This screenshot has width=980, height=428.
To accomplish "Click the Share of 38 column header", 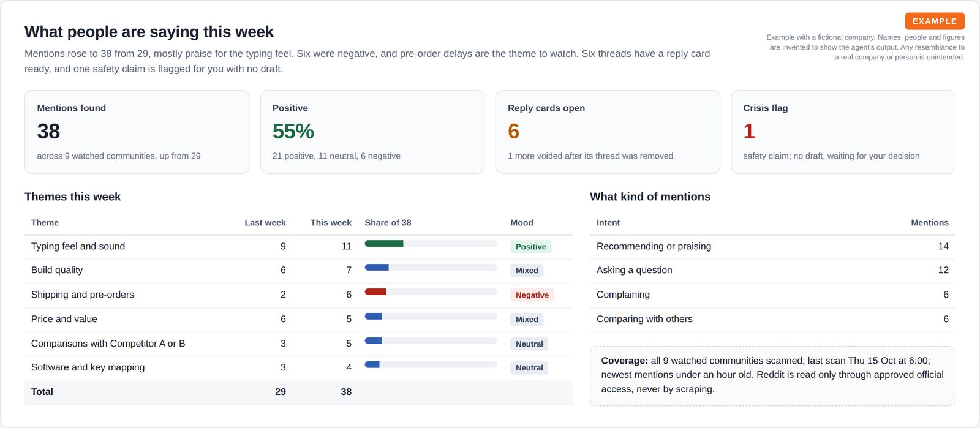I will (388, 223).
